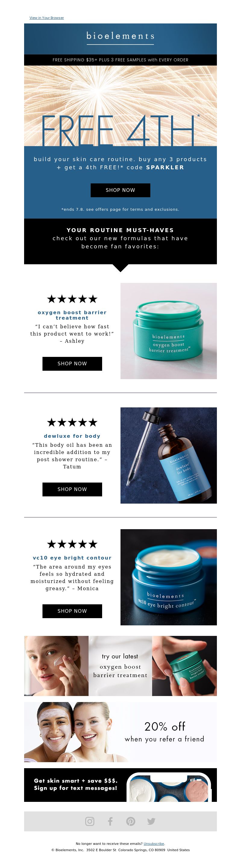Click the five-star rating above oxygen boost

coord(72,299)
